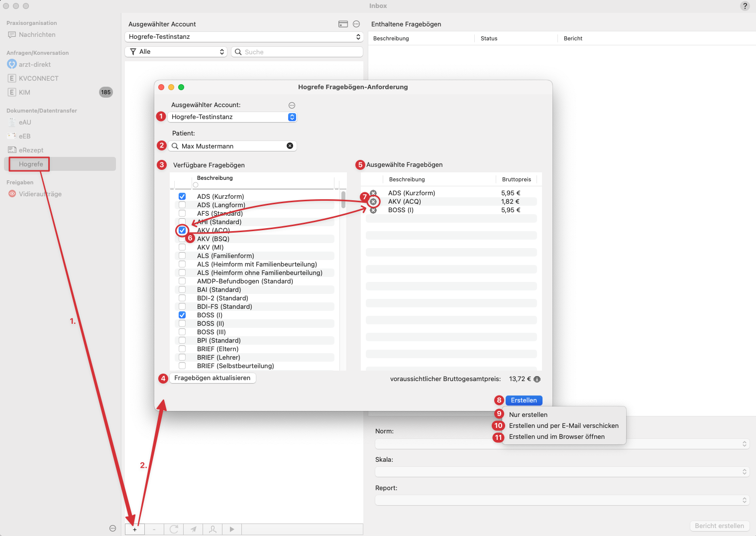
Task: Choose Erstellen und per E-Mail verschicken
Action: point(564,425)
